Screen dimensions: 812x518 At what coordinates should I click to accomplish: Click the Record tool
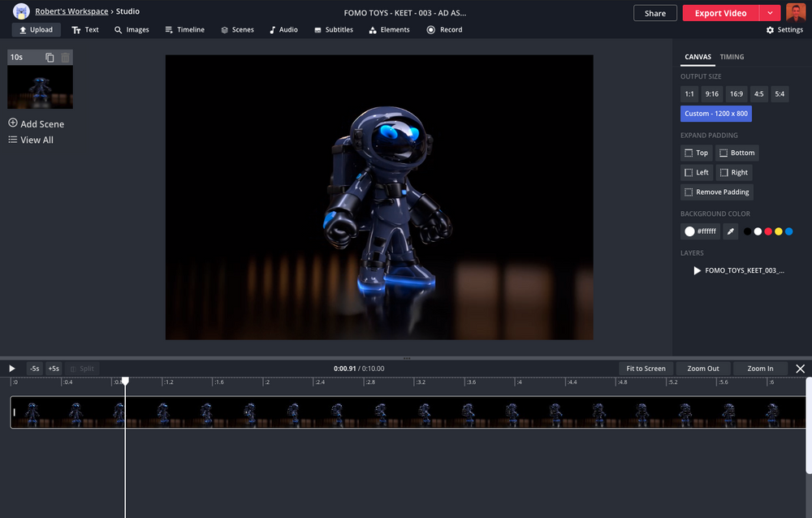(x=443, y=29)
